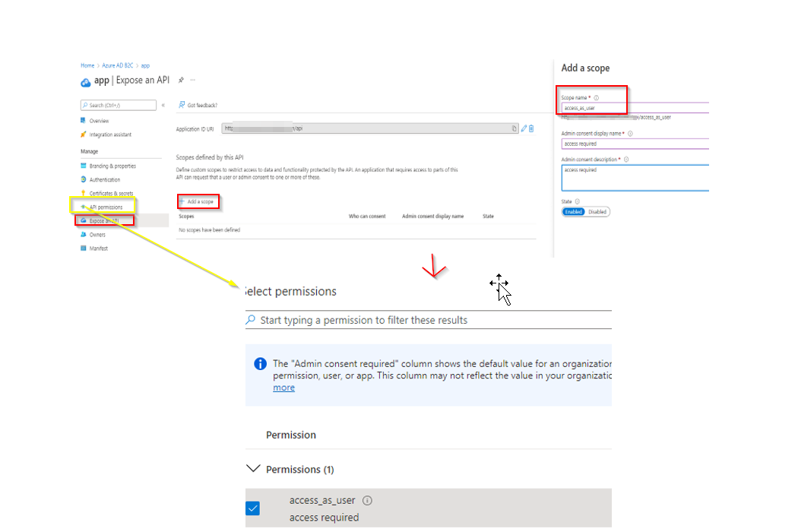Click the State column header in scopes table
The height and width of the screenshot is (532, 798).
point(488,217)
